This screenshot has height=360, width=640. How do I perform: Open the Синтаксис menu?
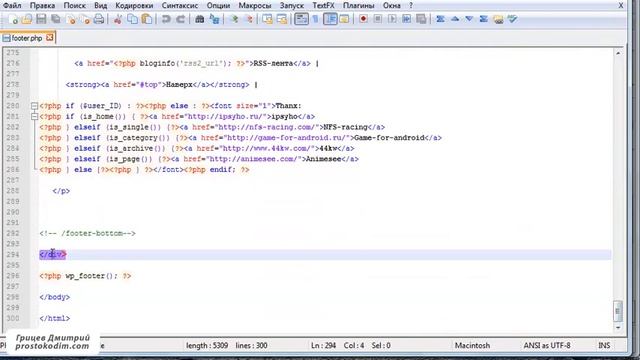click(180, 5)
